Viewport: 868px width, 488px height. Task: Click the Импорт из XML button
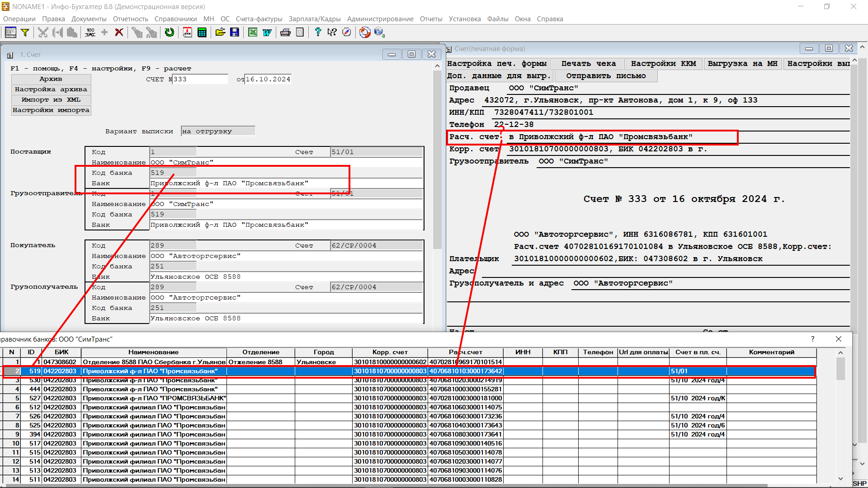(x=51, y=100)
